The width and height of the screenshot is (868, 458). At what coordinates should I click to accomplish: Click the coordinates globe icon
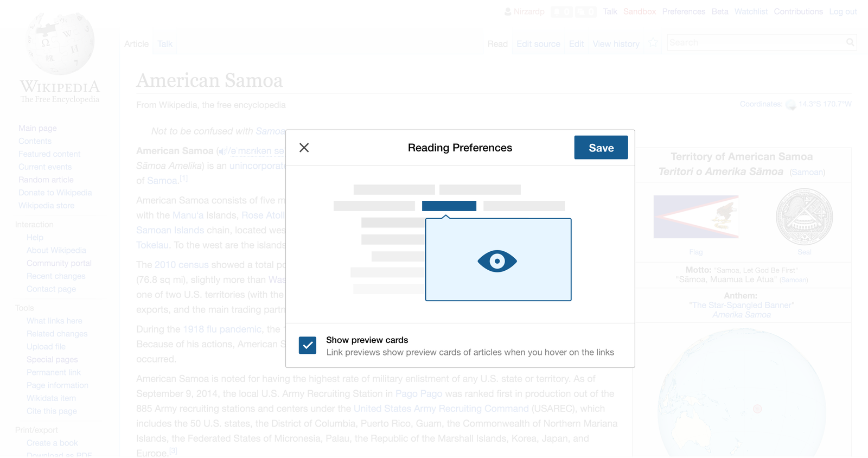[x=791, y=105]
